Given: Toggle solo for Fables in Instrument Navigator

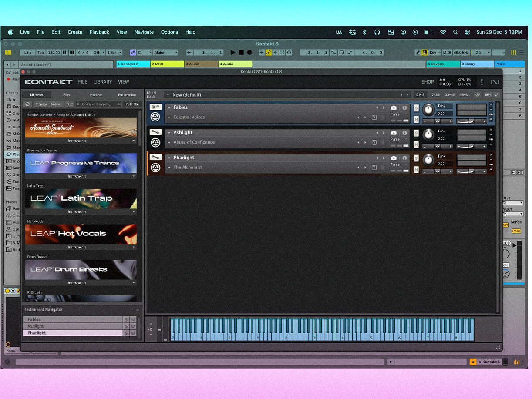Looking at the screenshot, I should click(x=126, y=319).
